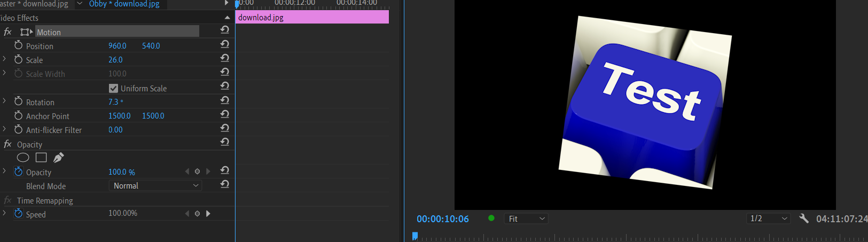868x242 pixels.
Task: Reset the Rotation parameter
Action: click(x=225, y=100)
